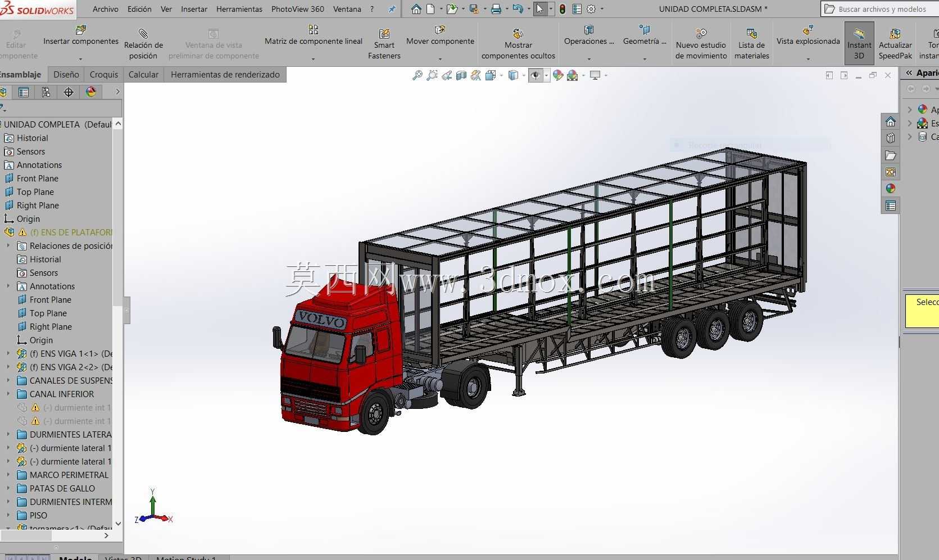Save the assembly with the floppy disk icon

pos(474,9)
